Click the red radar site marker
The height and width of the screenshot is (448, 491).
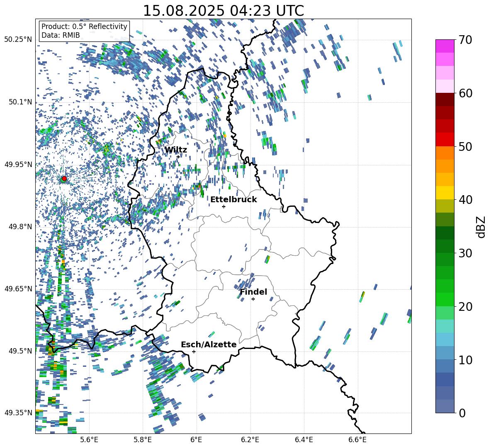pos(64,179)
